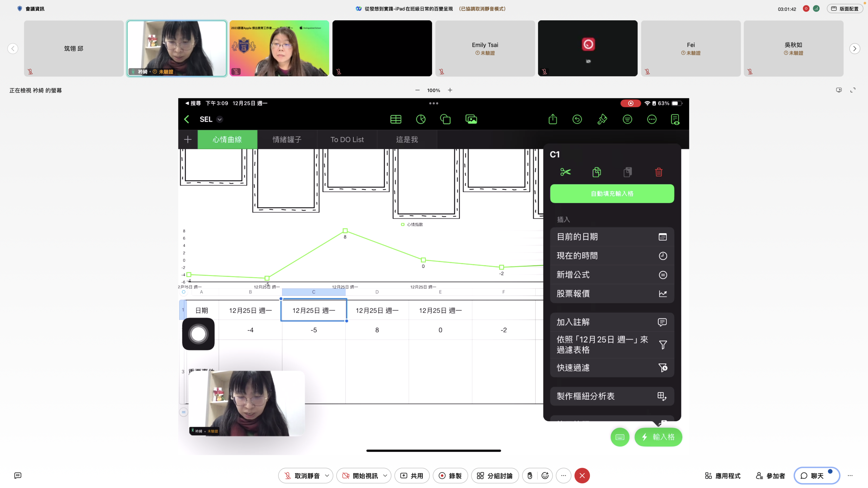Click the green keyboard button
This screenshot has width=868, height=488.
(620, 437)
